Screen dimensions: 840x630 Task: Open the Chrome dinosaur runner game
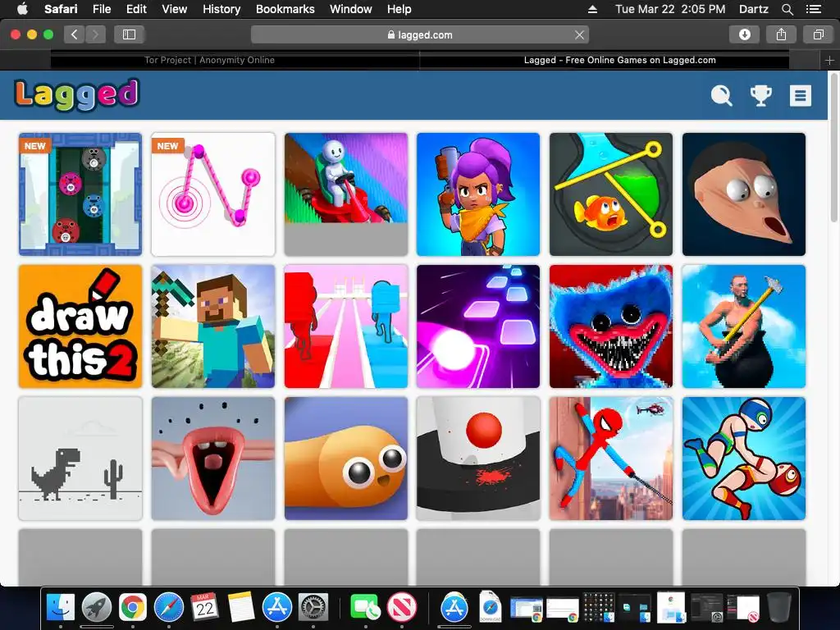click(x=80, y=459)
